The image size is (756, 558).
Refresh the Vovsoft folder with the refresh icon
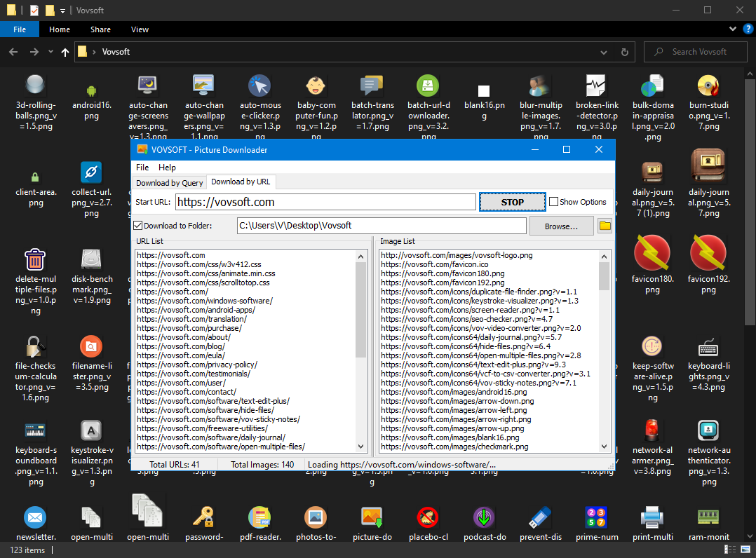624,51
